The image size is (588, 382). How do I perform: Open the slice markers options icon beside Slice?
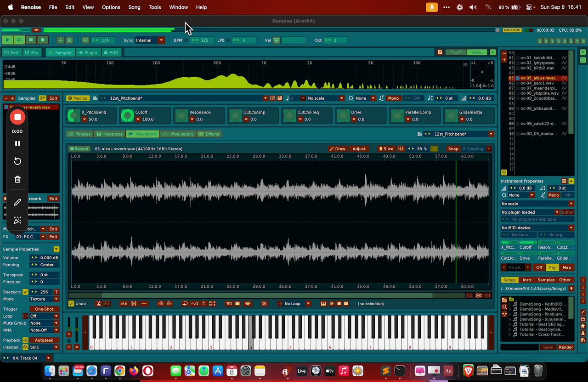pos(401,148)
